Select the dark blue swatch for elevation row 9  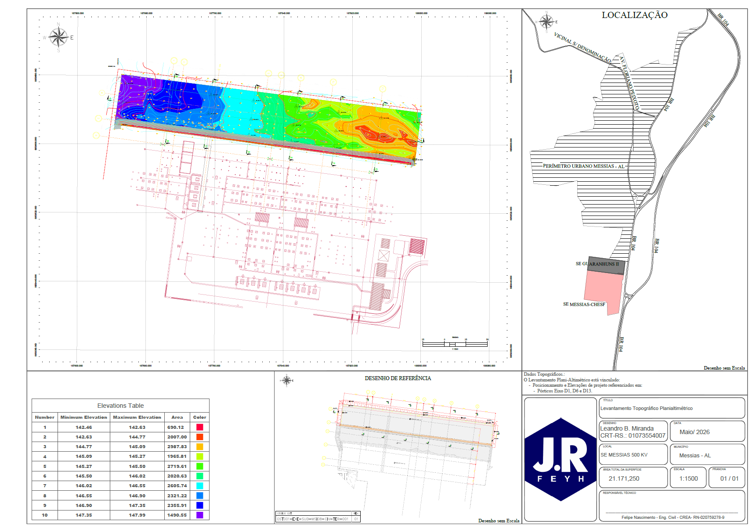point(199,505)
